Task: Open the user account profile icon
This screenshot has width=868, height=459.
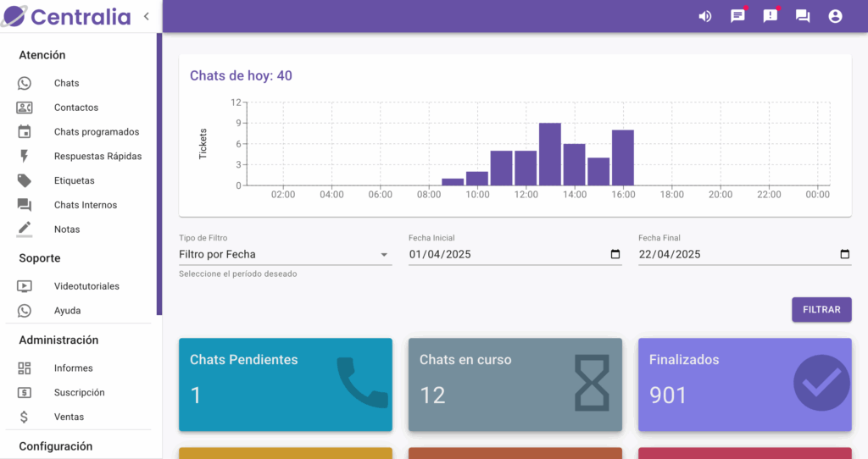Action: (x=835, y=16)
